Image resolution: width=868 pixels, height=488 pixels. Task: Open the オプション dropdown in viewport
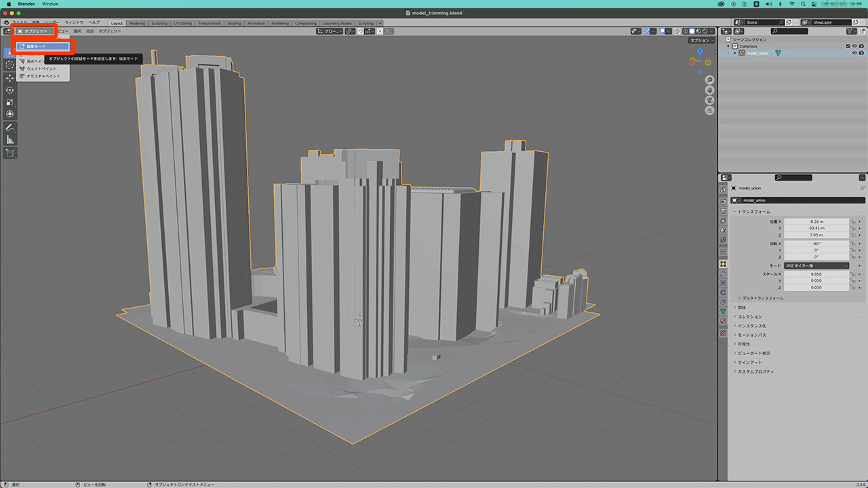701,41
